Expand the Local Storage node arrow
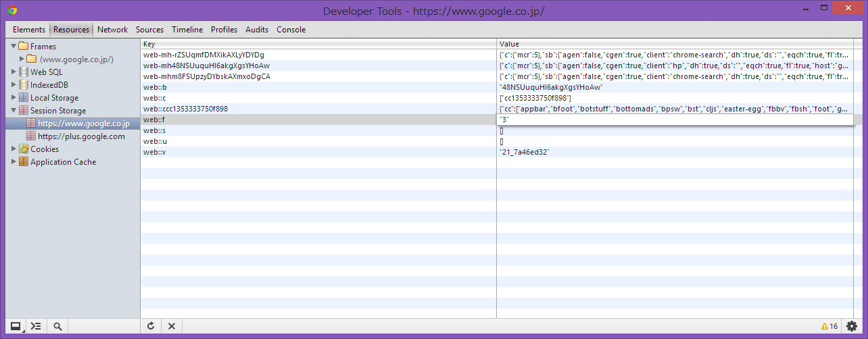868x339 pixels. click(x=14, y=98)
